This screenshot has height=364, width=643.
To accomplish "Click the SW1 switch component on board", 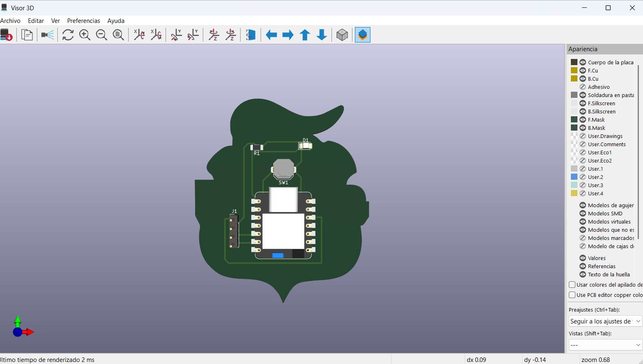I will [x=283, y=169].
